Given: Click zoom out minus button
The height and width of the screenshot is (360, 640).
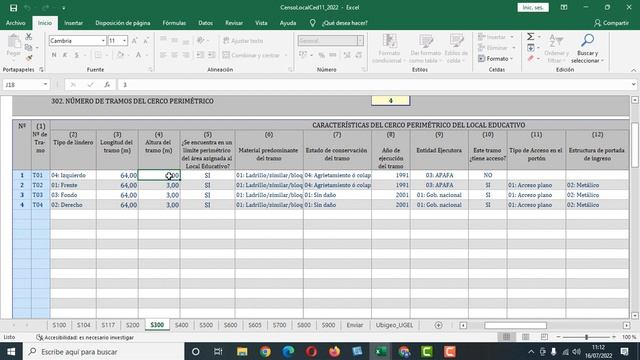Looking at the screenshot, I should (x=558, y=337).
